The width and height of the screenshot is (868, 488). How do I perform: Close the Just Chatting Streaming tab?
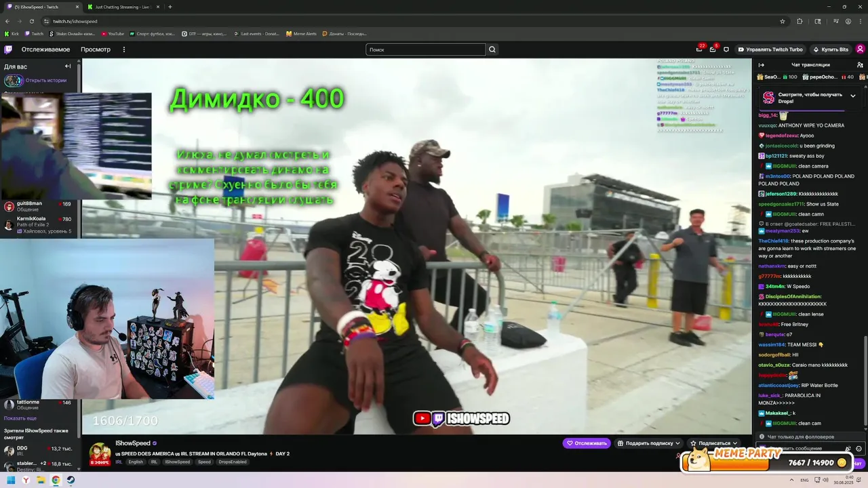(158, 7)
